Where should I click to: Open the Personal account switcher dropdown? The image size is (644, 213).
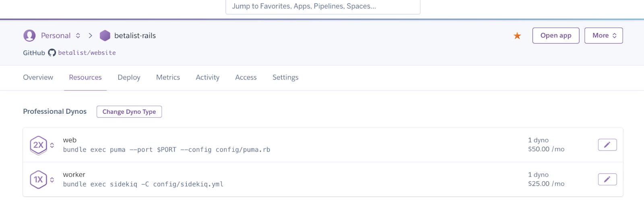78,35
